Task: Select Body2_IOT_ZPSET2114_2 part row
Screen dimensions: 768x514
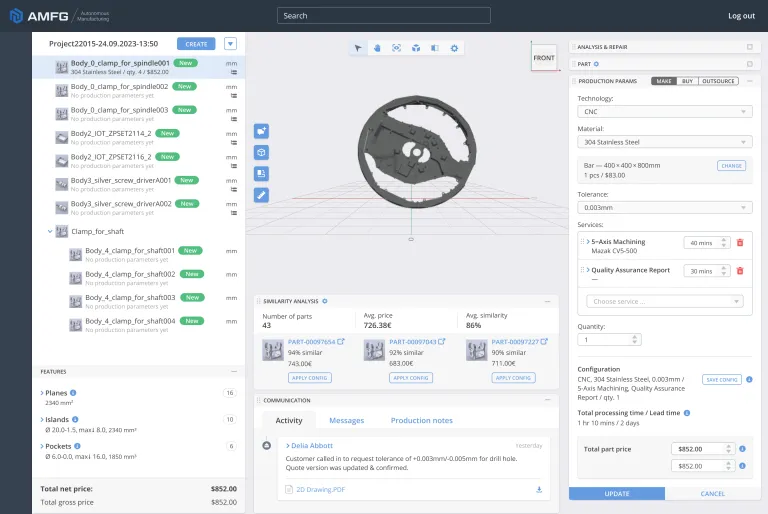Action: click(139, 137)
